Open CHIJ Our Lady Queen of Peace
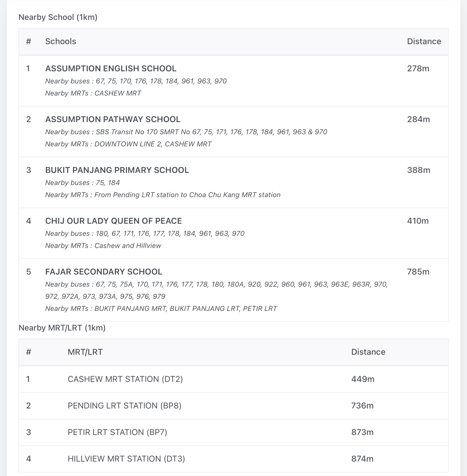467x476 pixels. (114, 221)
